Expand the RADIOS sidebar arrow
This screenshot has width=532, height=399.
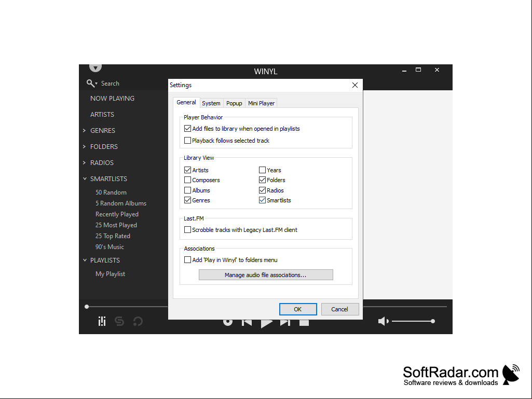coord(85,162)
